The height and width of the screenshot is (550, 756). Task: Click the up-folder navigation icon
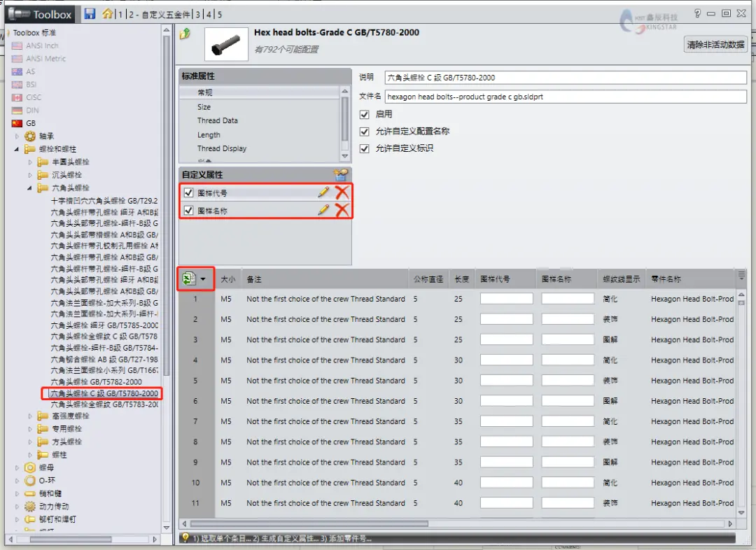[185, 34]
